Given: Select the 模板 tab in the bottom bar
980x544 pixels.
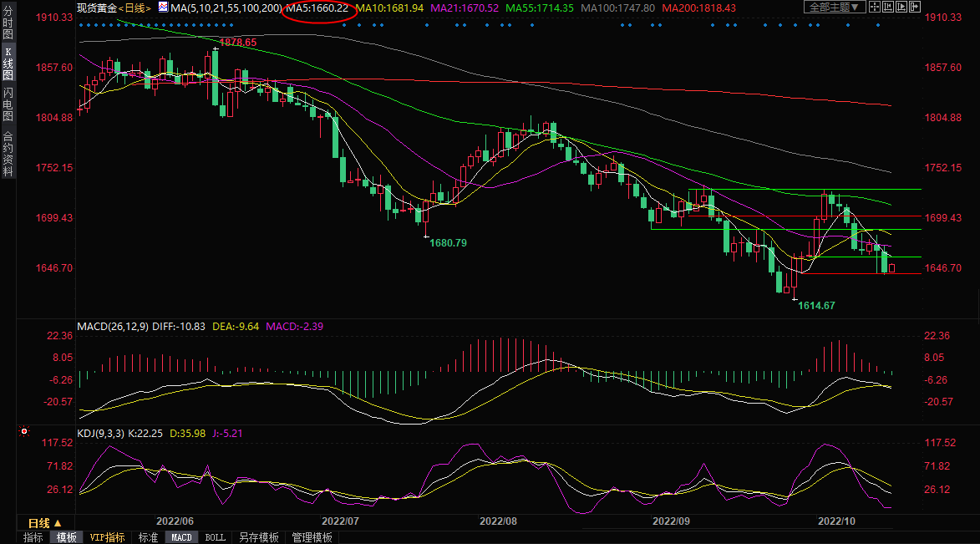Looking at the screenshot, I should 66,537.
